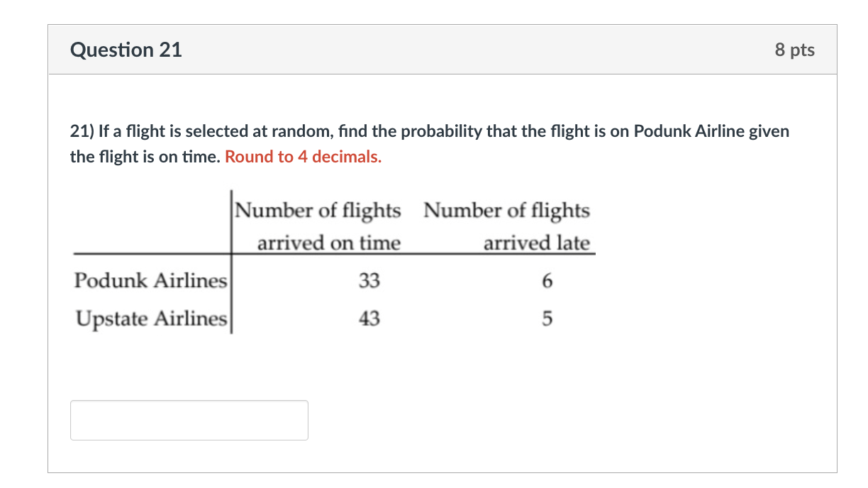Select the "Upstate Airlines" row label
This screenshot has width=868, height=488.
point(150,319)
